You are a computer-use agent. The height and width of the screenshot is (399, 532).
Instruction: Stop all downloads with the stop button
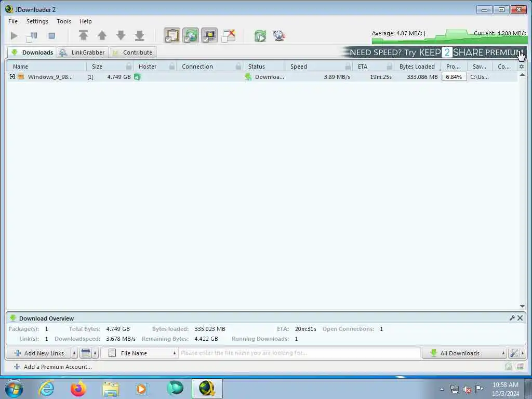(x=51, y=36)
